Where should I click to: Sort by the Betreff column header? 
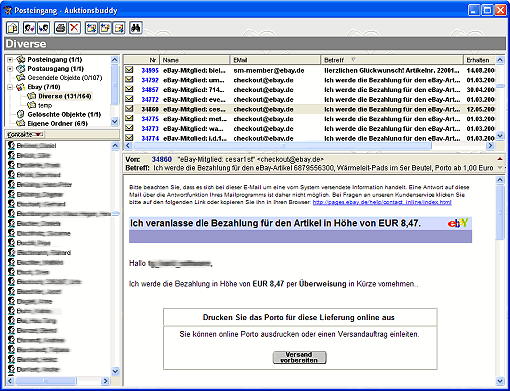(392, 60)
